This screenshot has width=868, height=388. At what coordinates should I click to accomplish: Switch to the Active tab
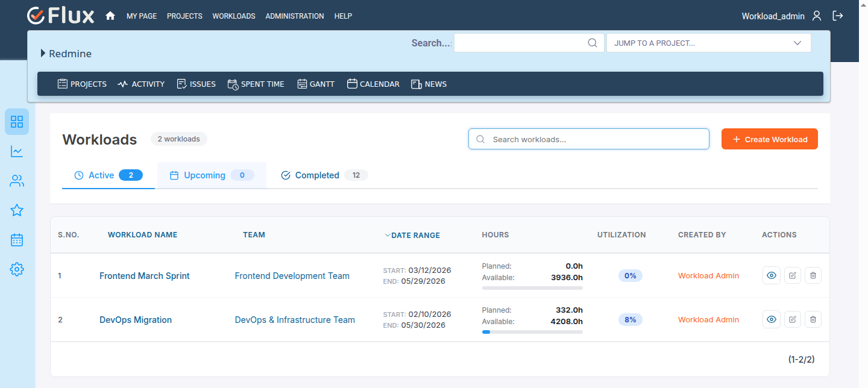tap(108, 175)
